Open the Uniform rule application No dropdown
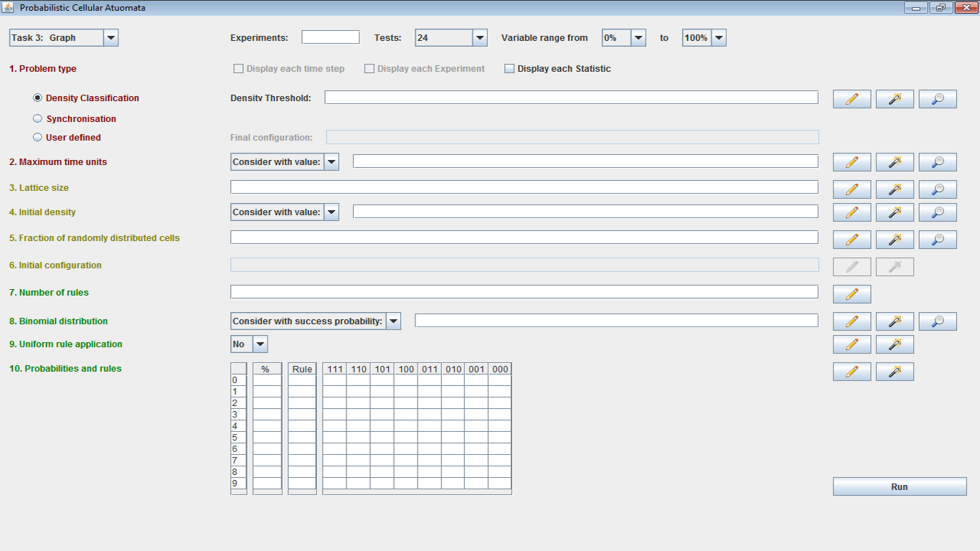This screenshot has width=980, height=551. click(x=260, y=344)
